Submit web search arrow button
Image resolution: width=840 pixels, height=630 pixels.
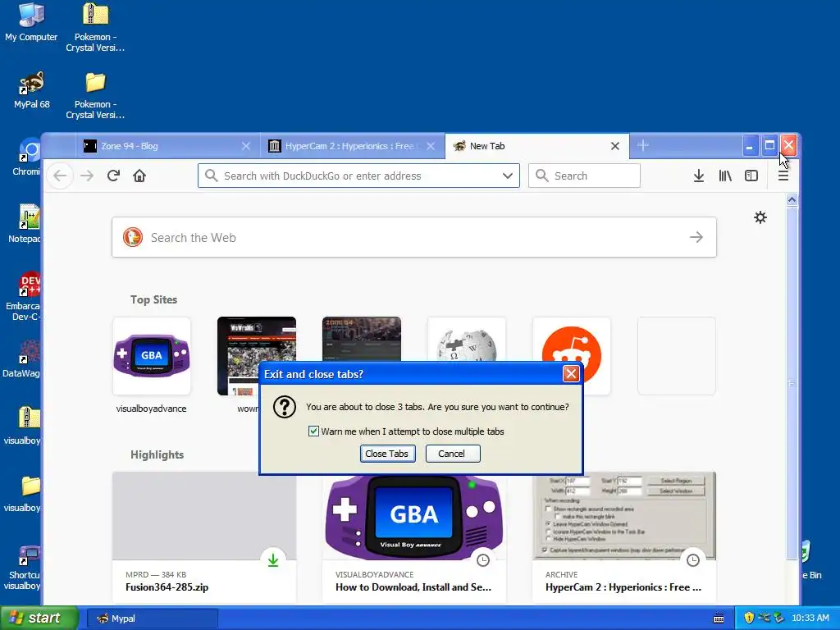coord(696,237)
